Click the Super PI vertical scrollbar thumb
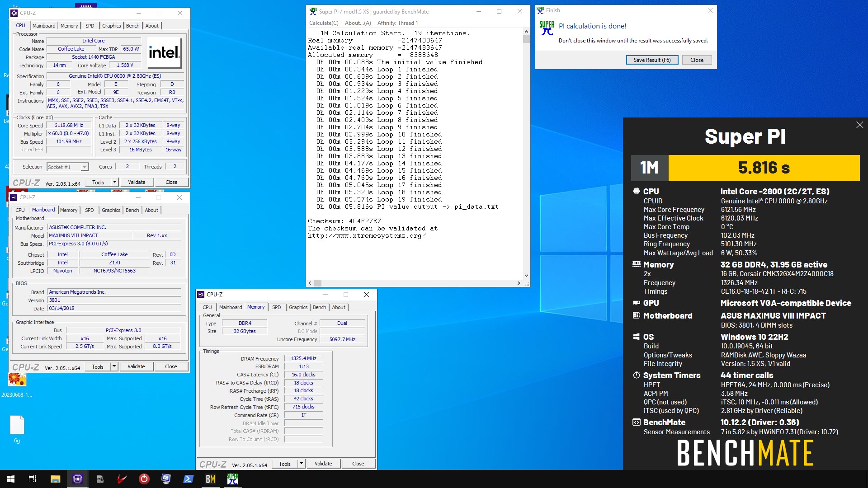Viewport: 868px width, 488px height. (526, 39)
